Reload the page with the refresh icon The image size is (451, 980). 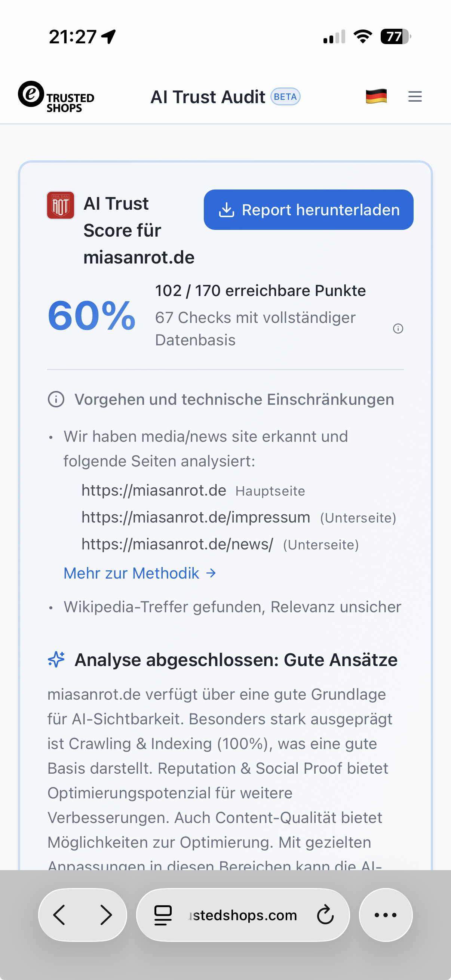pos(325,915)
